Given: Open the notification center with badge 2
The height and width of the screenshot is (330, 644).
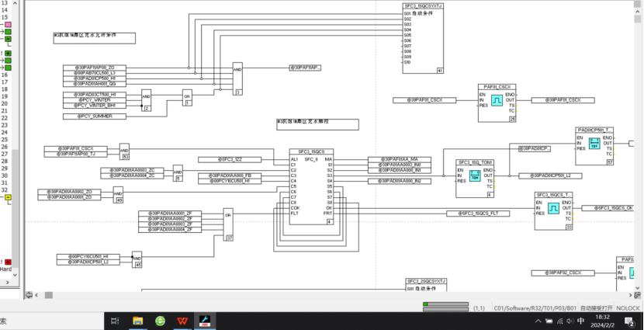Looking at the screenshot, I should pos(629,321).
